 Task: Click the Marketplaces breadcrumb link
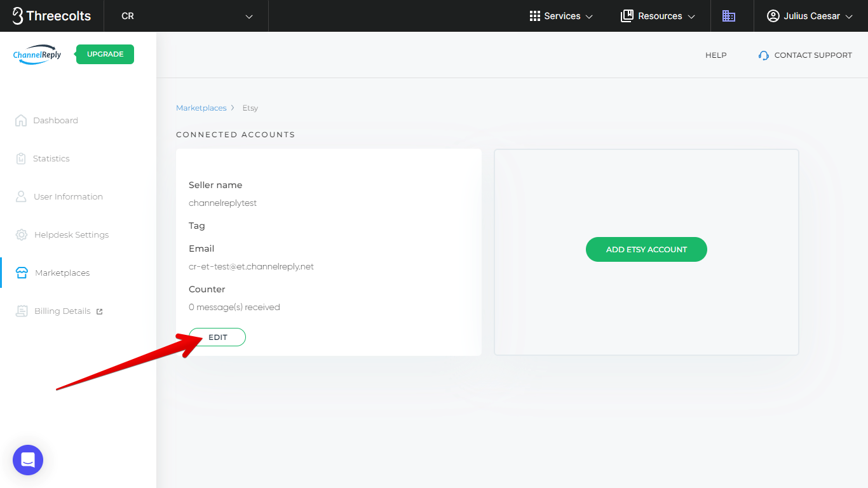tap(201, 108)
